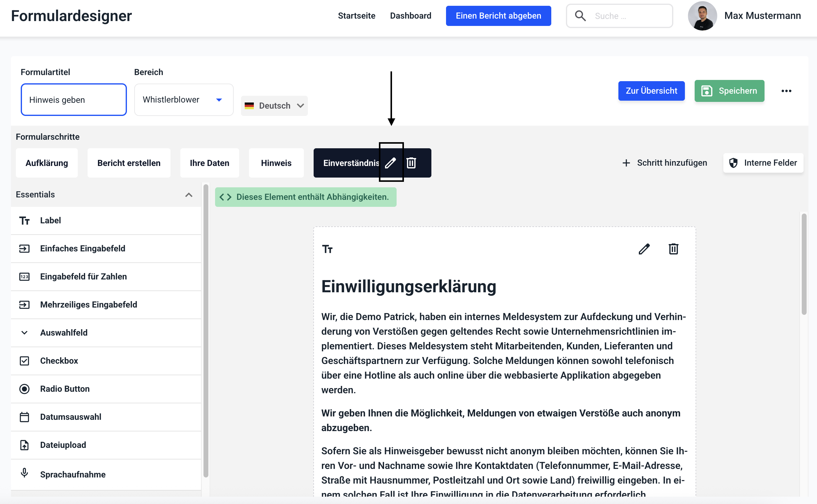Click the Sprachaufnahme microphone icon

(24, 473)
